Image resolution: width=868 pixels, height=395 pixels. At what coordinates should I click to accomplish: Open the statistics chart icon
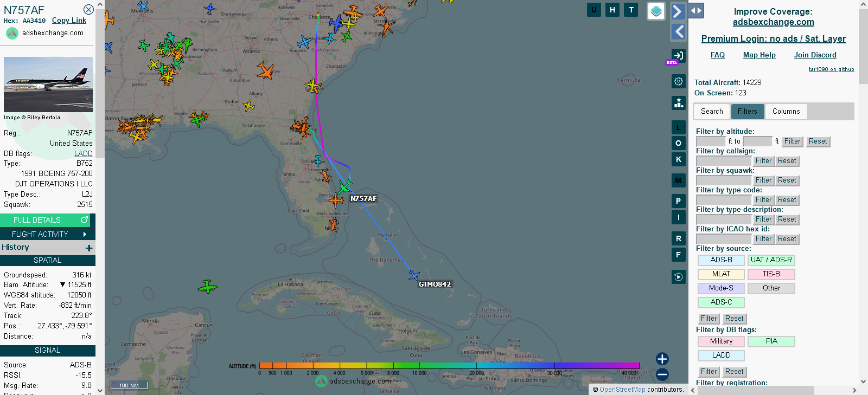pos(679,103)
